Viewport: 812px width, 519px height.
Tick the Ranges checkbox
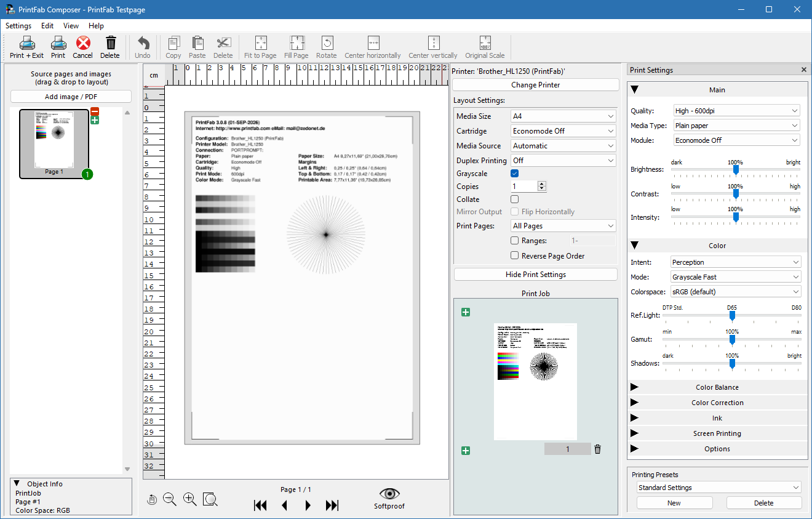click(515, 241)
